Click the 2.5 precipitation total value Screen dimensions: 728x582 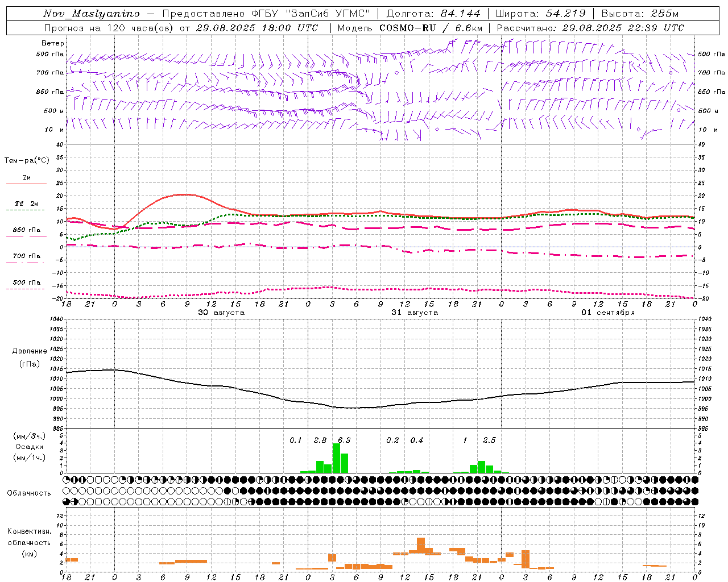point(489,440)
